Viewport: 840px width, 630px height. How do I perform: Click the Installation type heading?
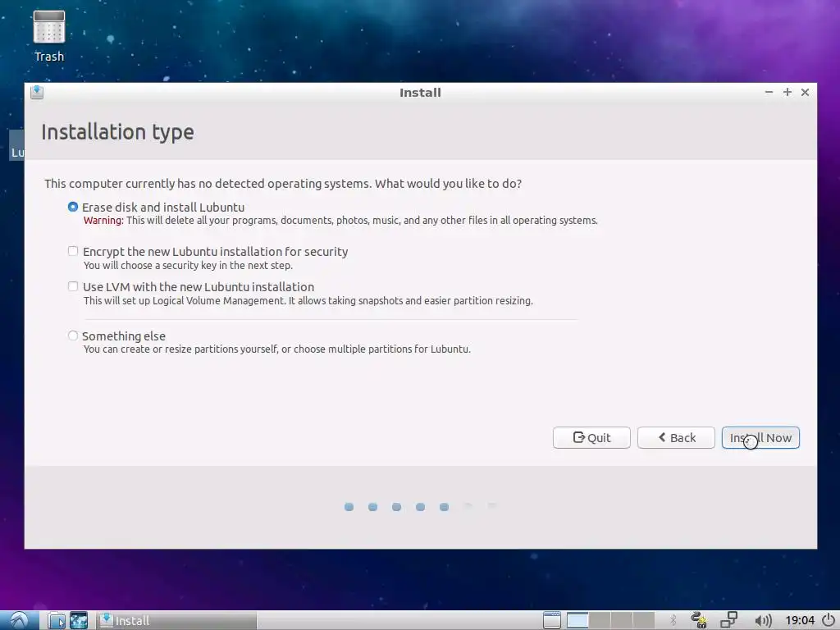(x=117, y=132)
